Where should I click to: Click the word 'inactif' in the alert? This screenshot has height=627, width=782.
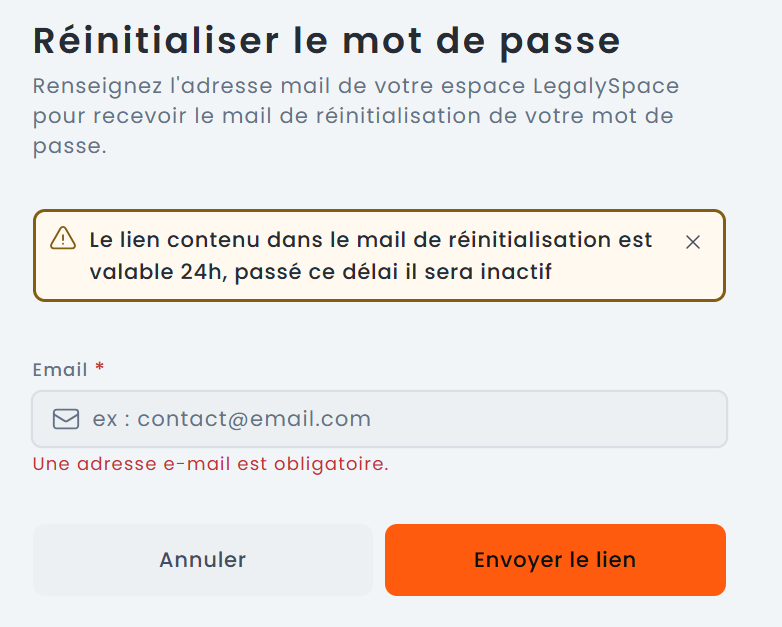(x=515, y=271)
